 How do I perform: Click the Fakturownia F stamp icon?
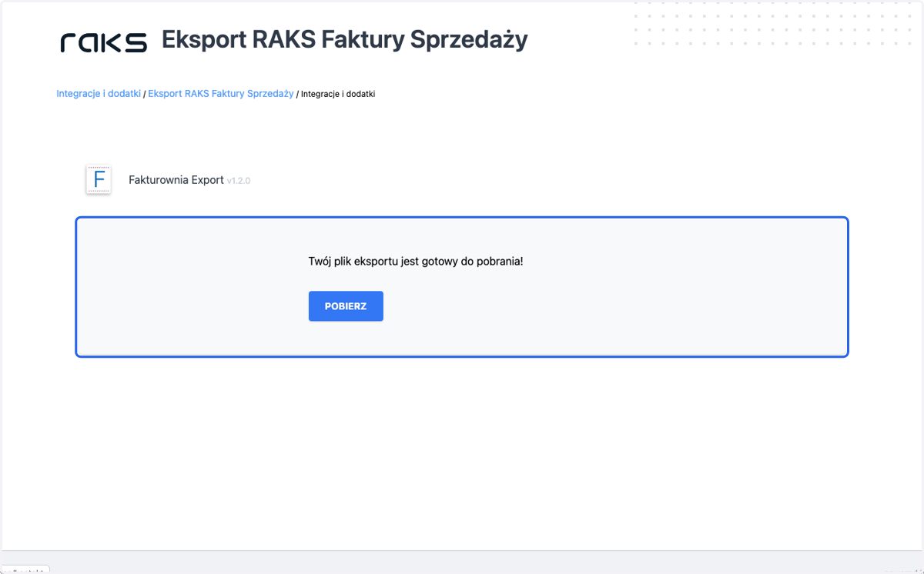click(99, 180)
